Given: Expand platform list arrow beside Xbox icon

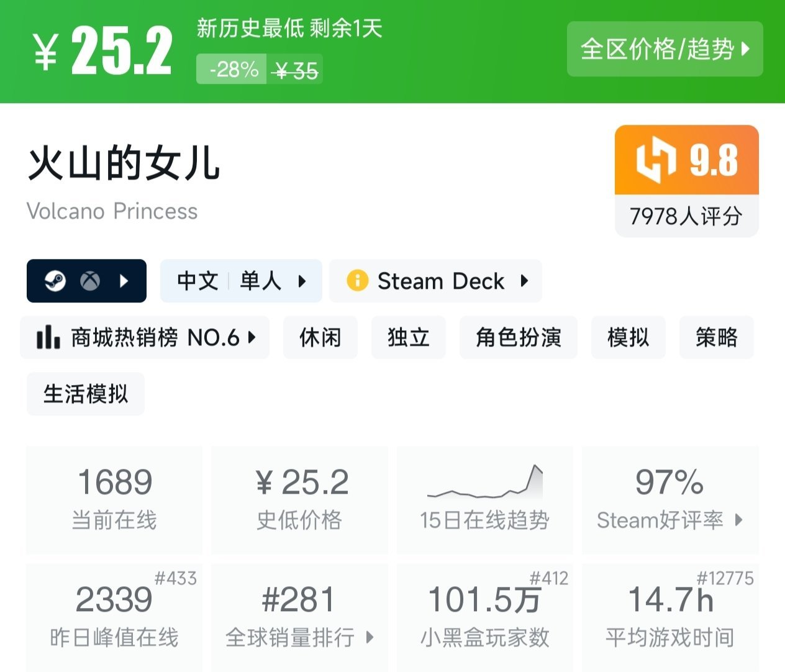Looking at the screenshot, I should pyautogui.click(x=124, y=281).
